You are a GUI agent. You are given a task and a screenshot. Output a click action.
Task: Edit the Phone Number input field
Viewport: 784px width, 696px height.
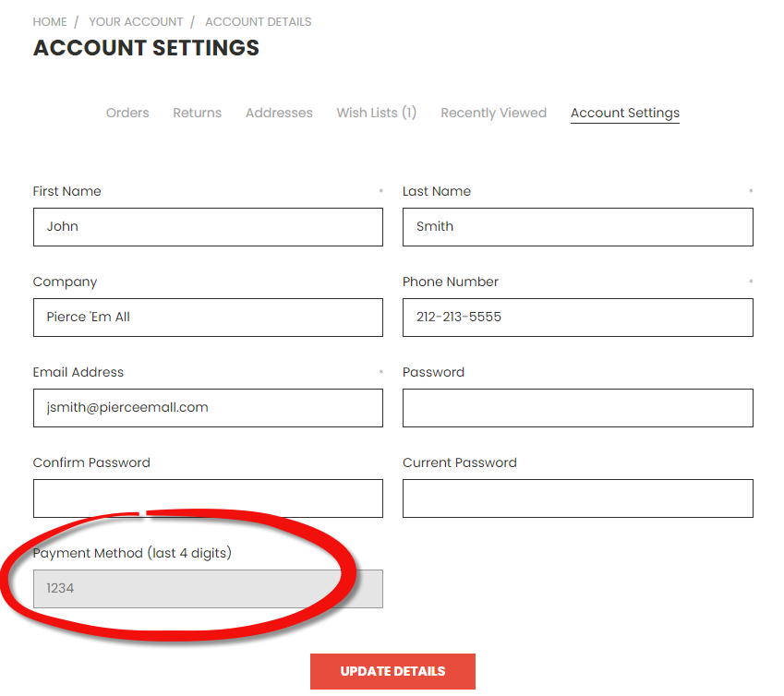[577, 318]
